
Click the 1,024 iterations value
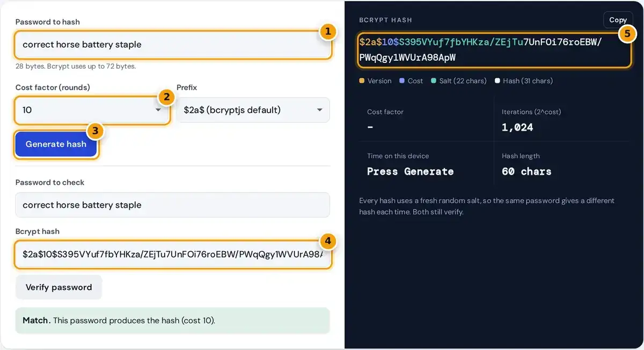click(517, 127)
